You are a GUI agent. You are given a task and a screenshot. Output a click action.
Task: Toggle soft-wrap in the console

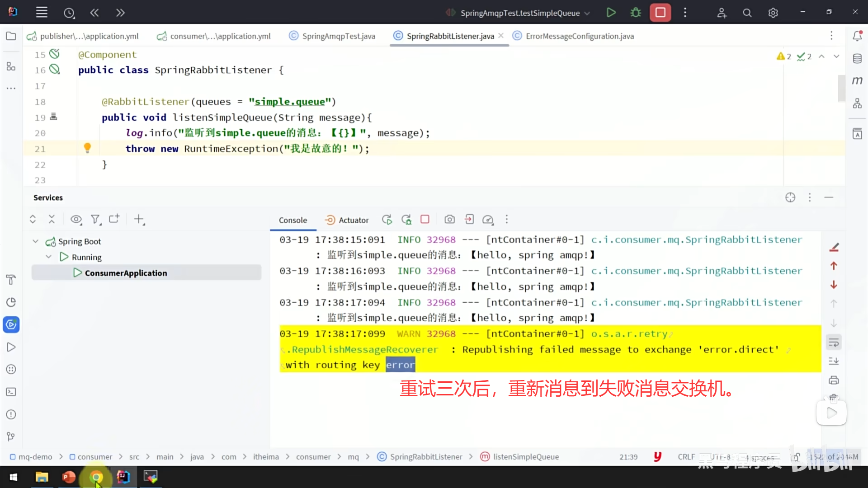point(834,343)
